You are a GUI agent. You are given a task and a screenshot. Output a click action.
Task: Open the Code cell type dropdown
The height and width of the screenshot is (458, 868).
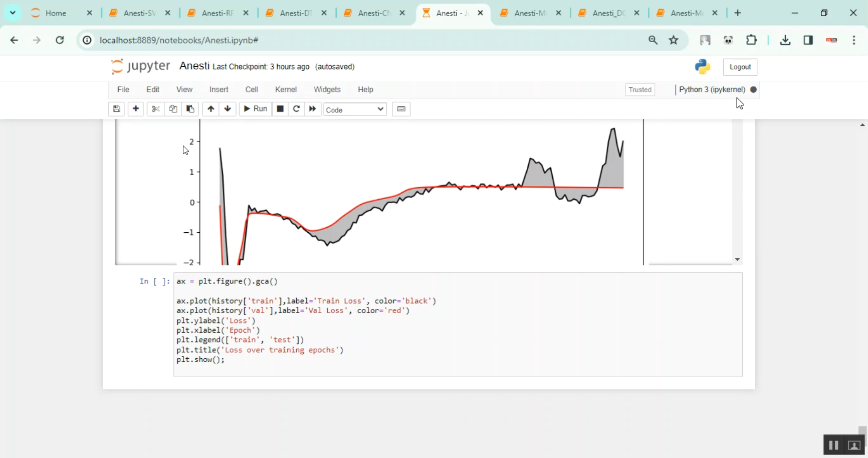coord(355,109)
